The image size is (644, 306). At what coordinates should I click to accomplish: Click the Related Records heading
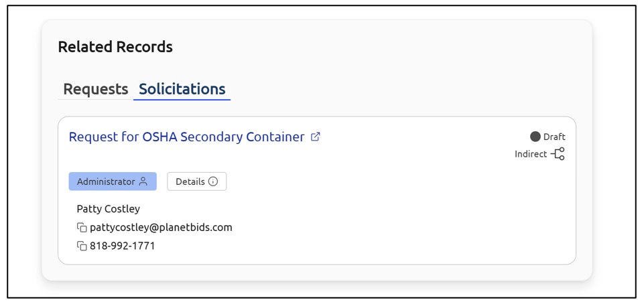pos(115,47)
